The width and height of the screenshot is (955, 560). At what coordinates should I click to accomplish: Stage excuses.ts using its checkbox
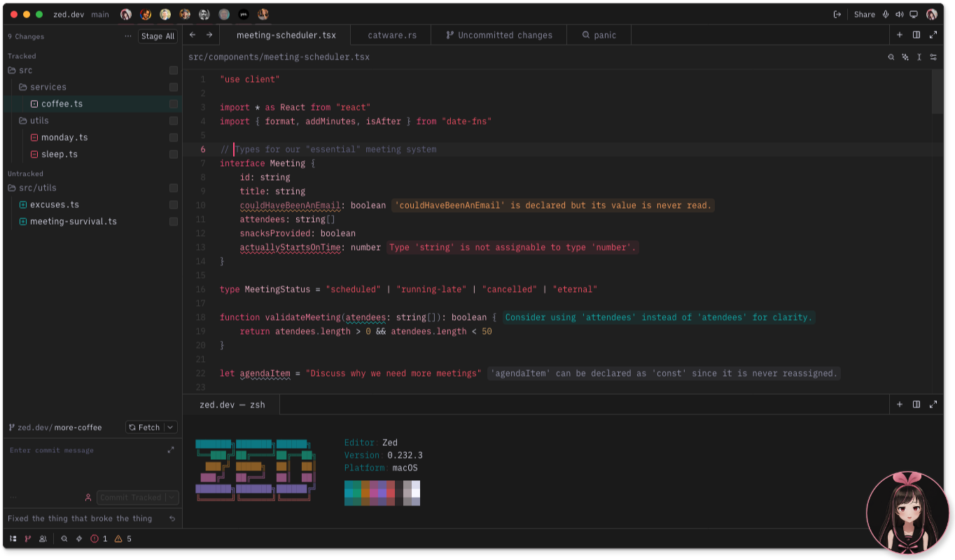pos(174,205)
